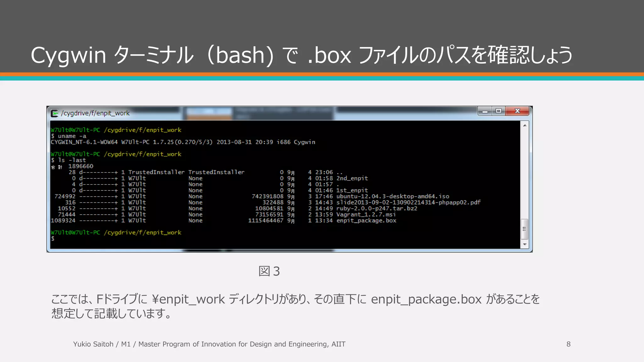Minimize the Cygwin terminal window

coord(485,111)
